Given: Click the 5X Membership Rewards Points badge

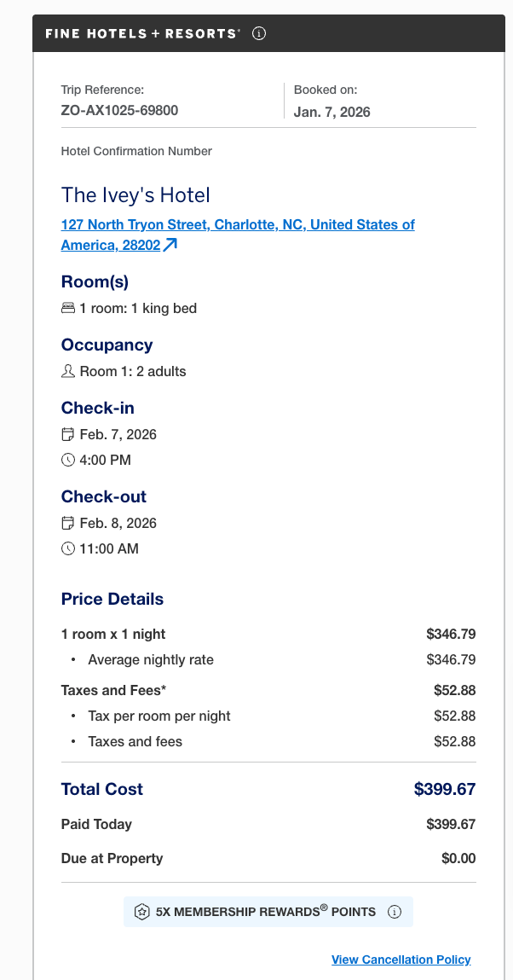Looking at the screenshot, I should 265,912.
